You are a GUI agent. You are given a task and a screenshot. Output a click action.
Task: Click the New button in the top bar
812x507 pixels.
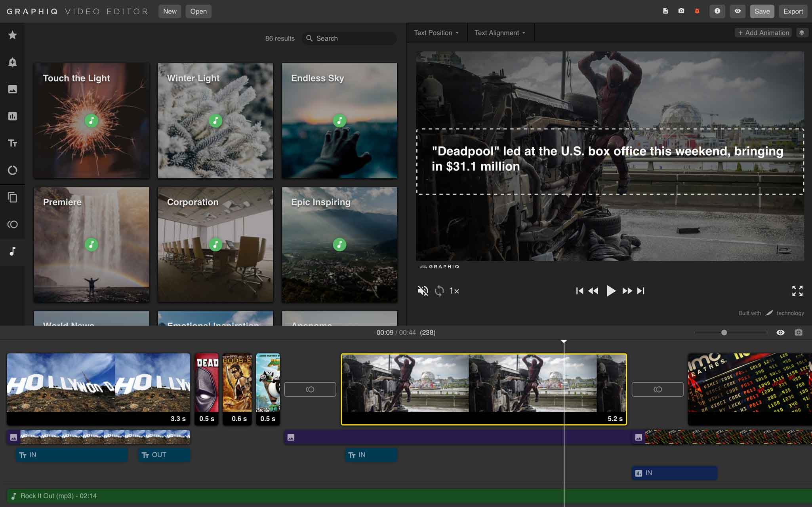click(170, 11)
